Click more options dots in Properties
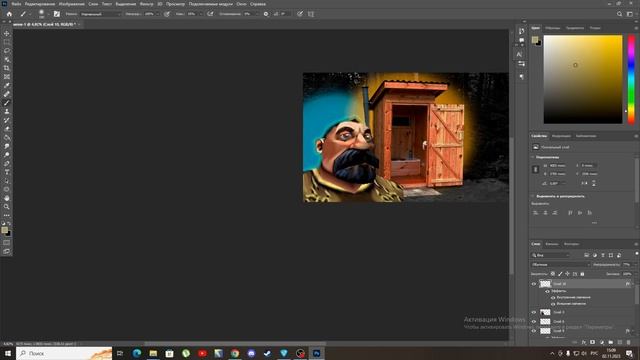This screenshot has width=640, height=360. coord(594,223)
